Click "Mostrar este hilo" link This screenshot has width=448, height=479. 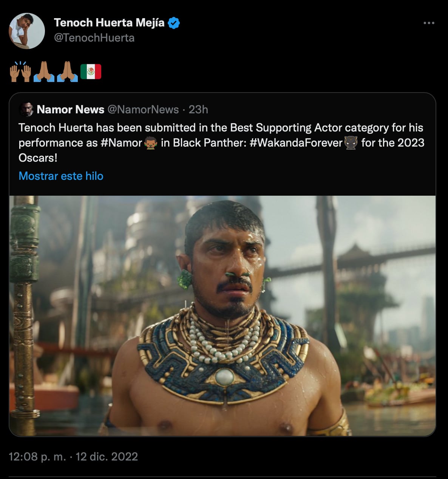tap(61, 176)
